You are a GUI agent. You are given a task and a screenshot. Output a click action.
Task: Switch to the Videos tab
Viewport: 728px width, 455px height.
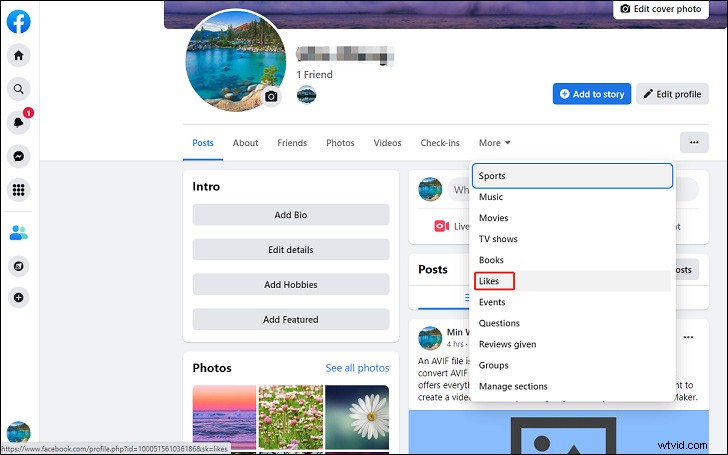pos(387,143)
